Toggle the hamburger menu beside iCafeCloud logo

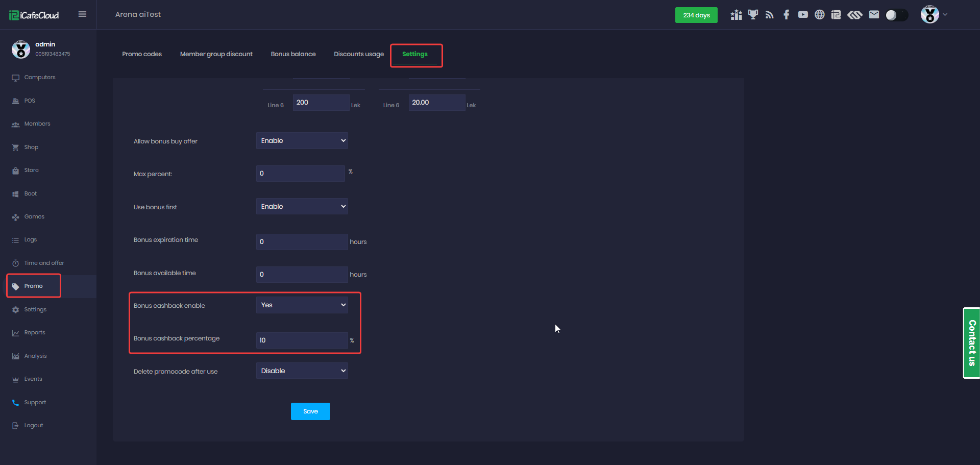pos(82,14)
